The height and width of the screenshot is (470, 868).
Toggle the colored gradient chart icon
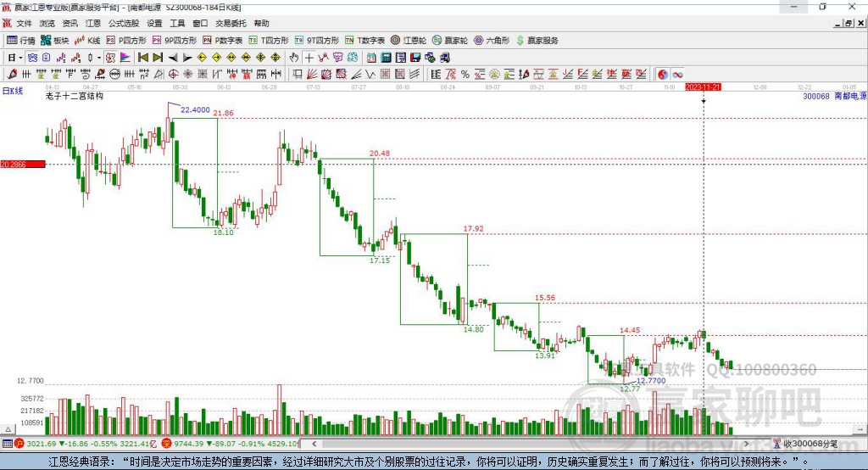125,58
